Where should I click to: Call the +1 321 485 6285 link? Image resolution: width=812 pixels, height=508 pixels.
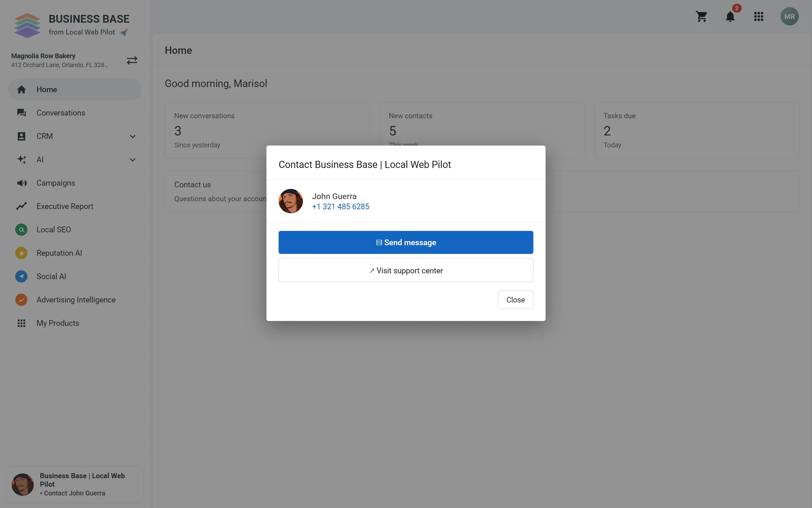click(x=340, y=207)
